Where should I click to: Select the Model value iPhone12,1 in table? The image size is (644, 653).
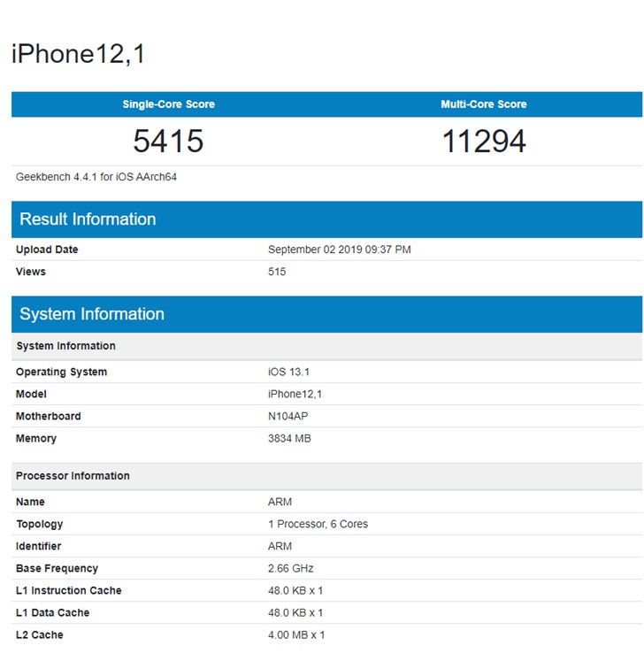(x=295, y=394)
